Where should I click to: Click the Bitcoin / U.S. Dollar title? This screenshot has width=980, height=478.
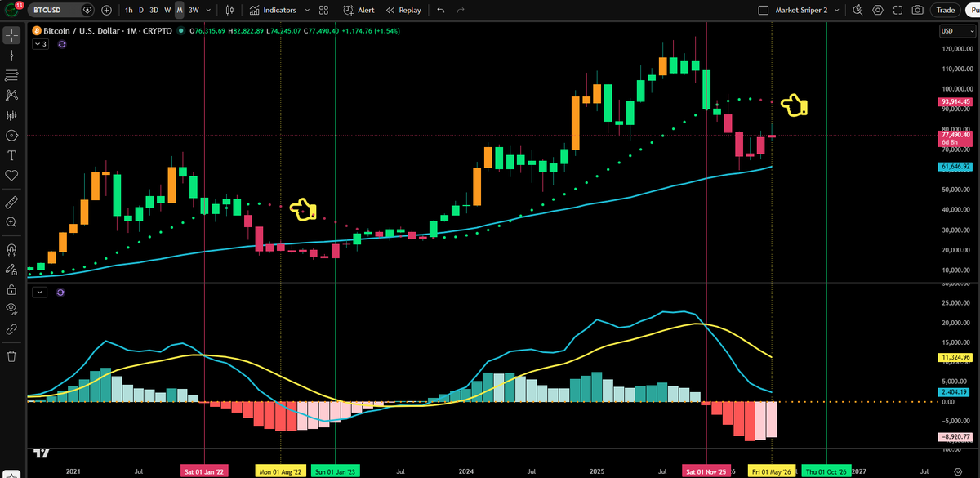click(82, 31)
